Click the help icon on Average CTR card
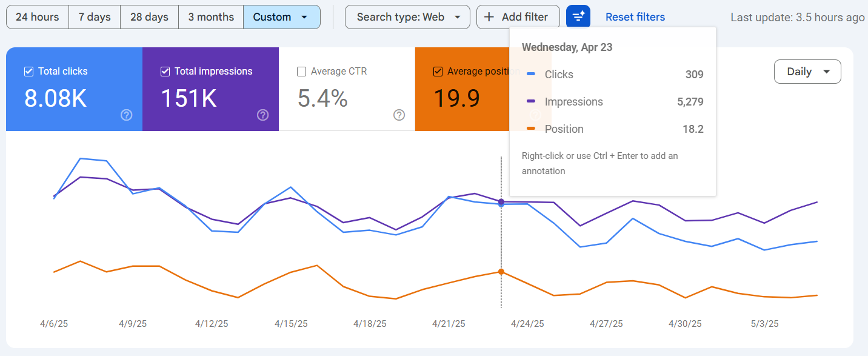The height and width of the screenshot is (356, 868). 399,115
